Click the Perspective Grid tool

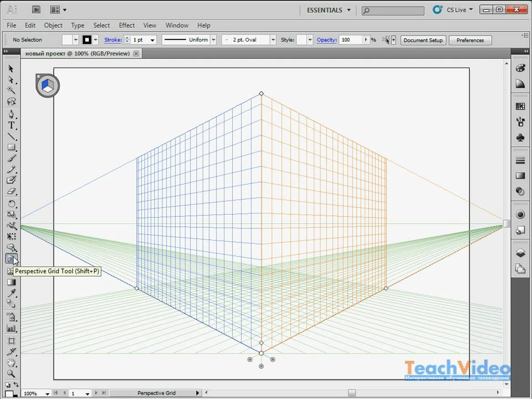(x=11, y=259)
